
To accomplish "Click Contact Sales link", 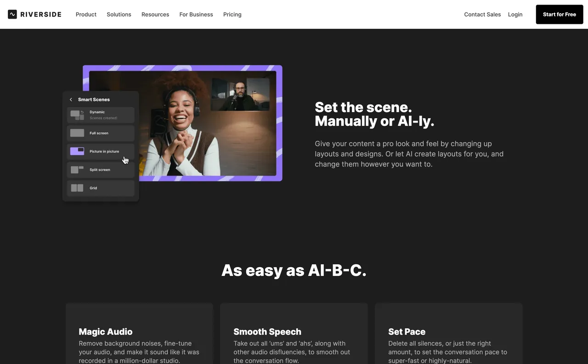I will point(482,15).
